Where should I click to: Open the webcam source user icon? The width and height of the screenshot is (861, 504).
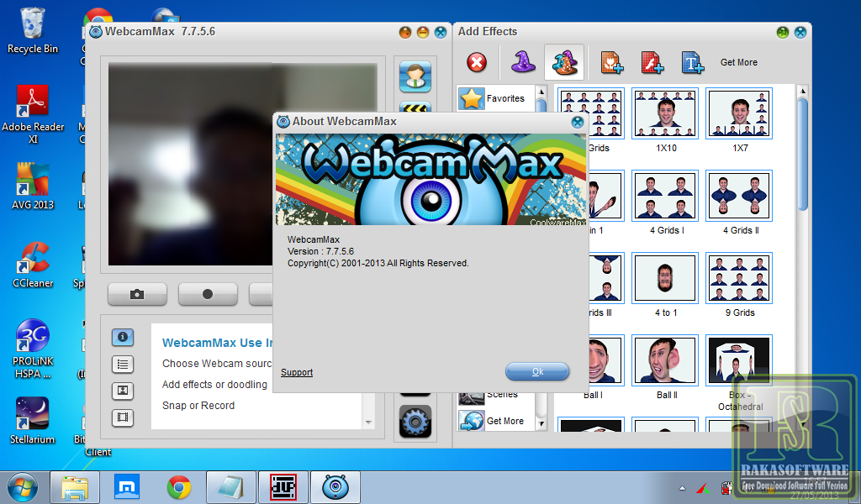pyautogui.click(x=415, y=76)
